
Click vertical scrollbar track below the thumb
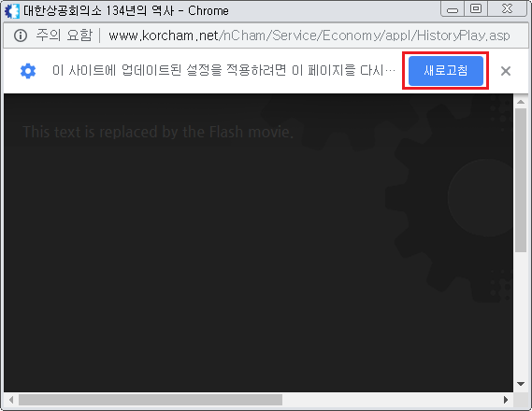(521, 315)
